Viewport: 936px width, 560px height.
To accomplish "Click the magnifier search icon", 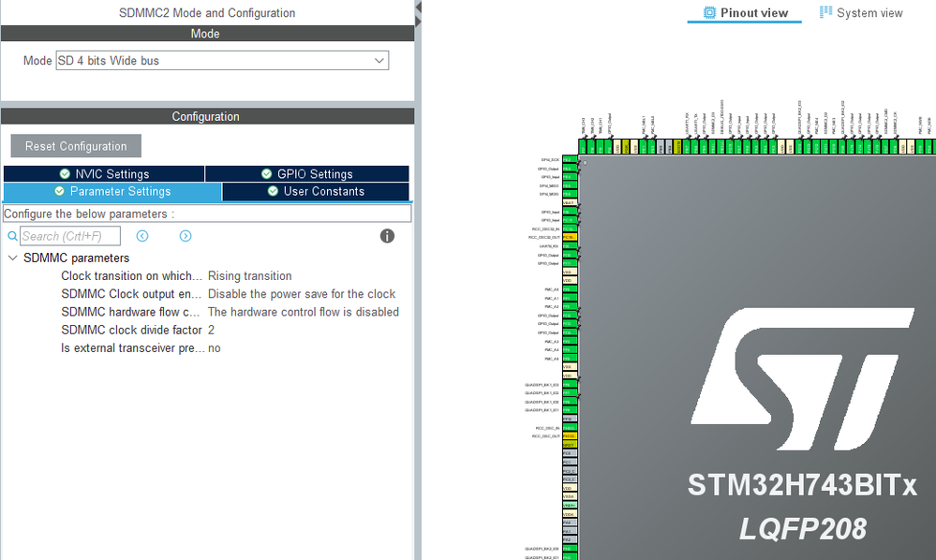I will (12, 236).
